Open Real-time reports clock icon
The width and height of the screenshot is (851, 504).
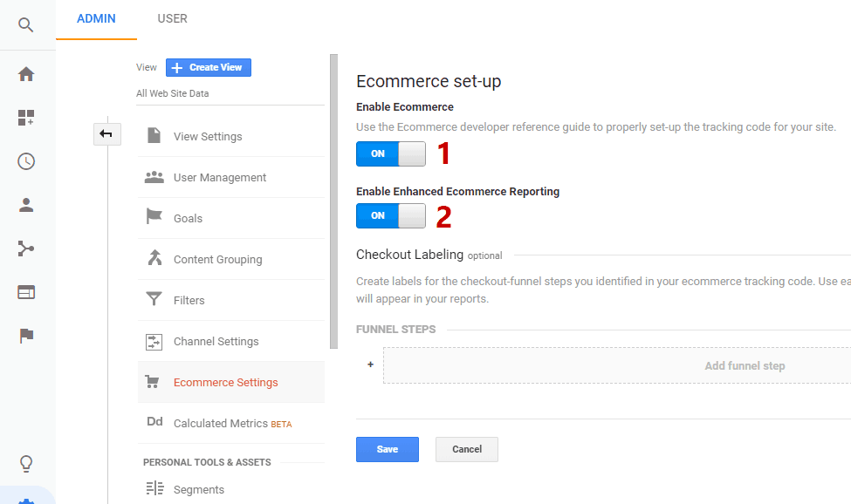[26, 161]
